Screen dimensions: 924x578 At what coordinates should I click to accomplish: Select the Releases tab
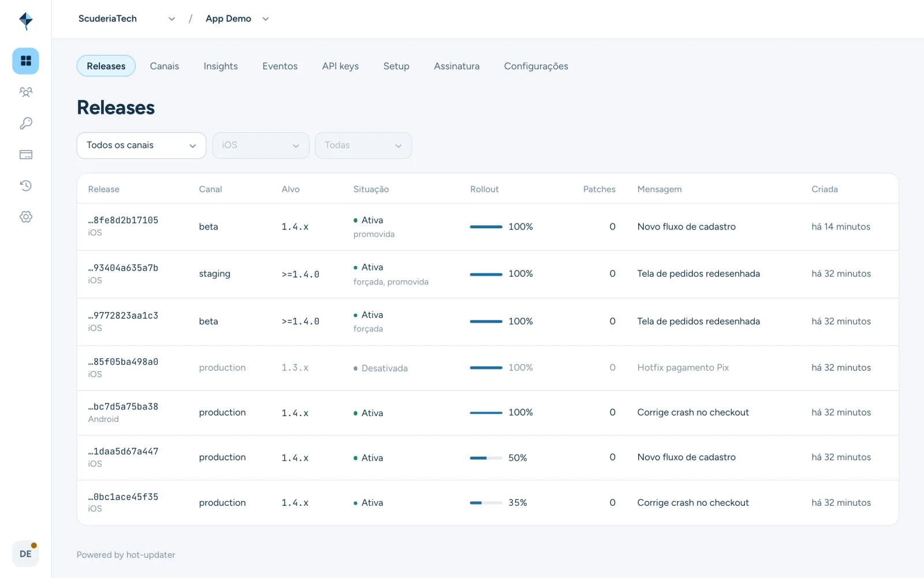106,66
